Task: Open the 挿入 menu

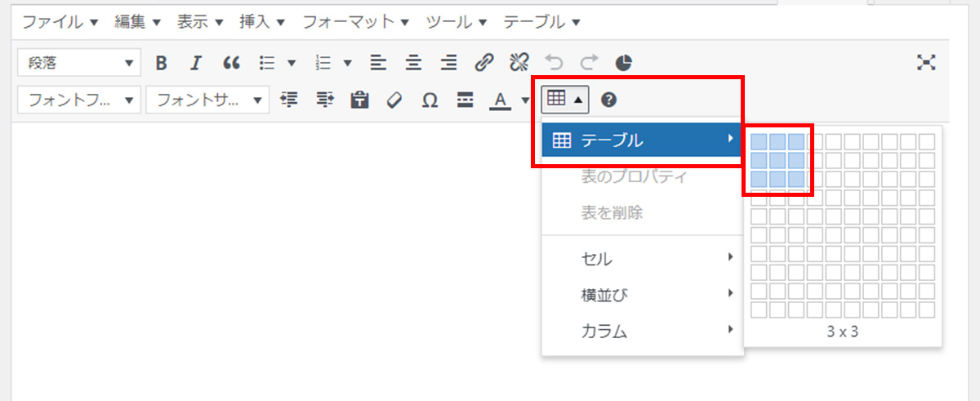Action: pos(262,22)
